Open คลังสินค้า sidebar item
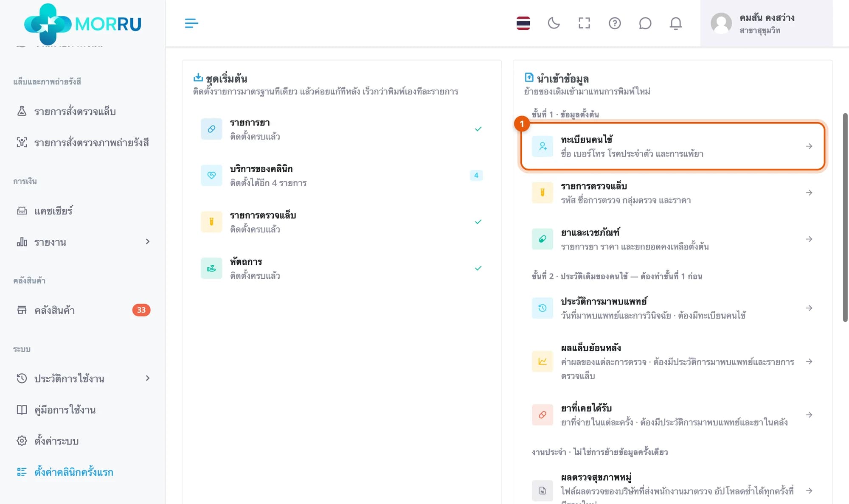Screen dimensions: 849x504 click(83, 310)
